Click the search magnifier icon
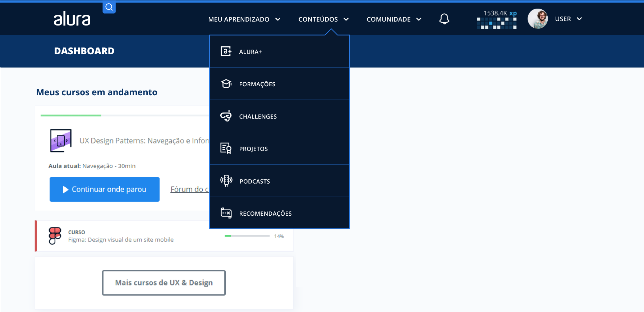Screen dimensions: 644x312 [x=109, y=7]
